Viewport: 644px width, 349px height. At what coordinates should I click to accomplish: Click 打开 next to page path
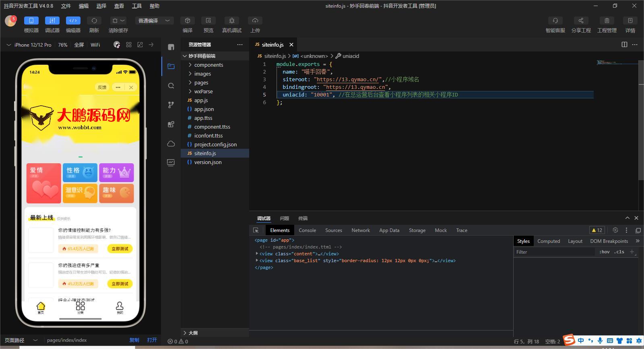tap(152, 340)
